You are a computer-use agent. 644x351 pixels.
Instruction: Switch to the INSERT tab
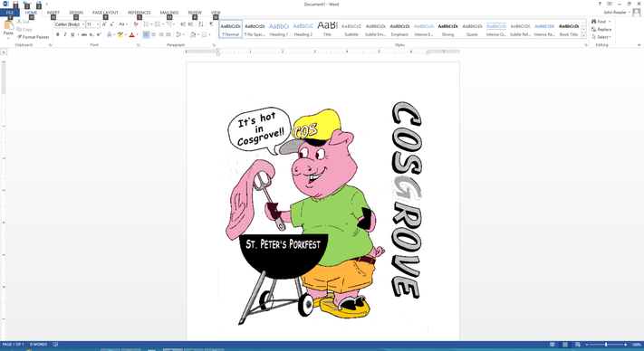(x=53, y=13)
